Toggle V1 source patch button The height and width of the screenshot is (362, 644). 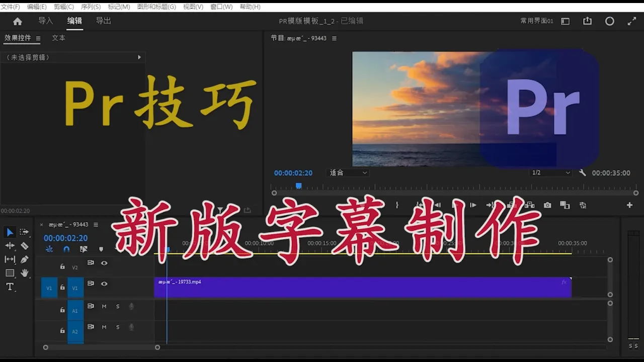coord(49,288)
